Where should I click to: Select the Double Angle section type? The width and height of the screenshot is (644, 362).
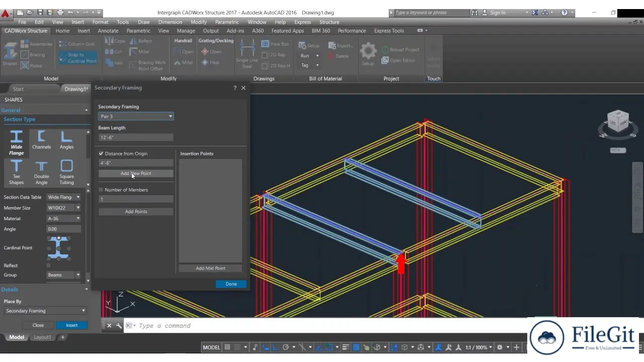click(x=41, y=172)
